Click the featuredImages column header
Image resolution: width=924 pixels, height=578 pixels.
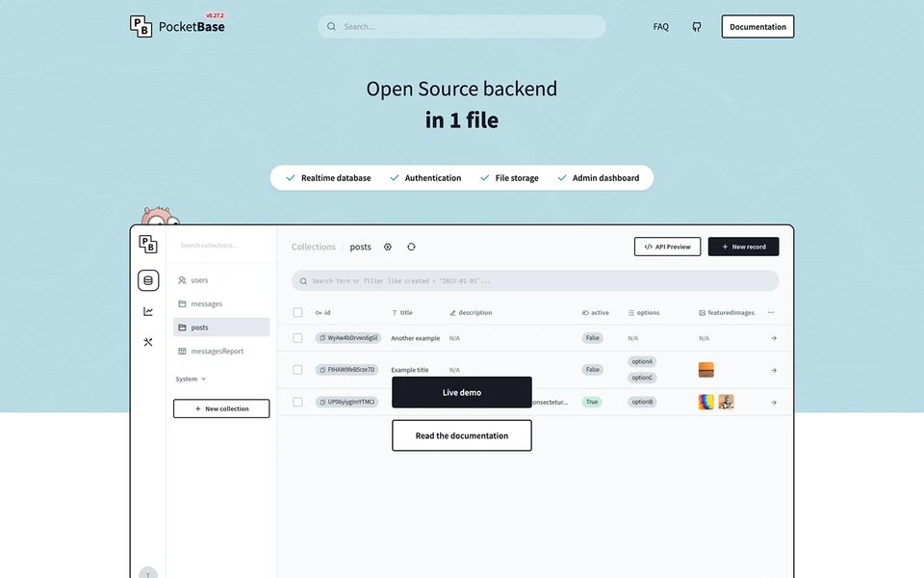[x=726, y=312]
